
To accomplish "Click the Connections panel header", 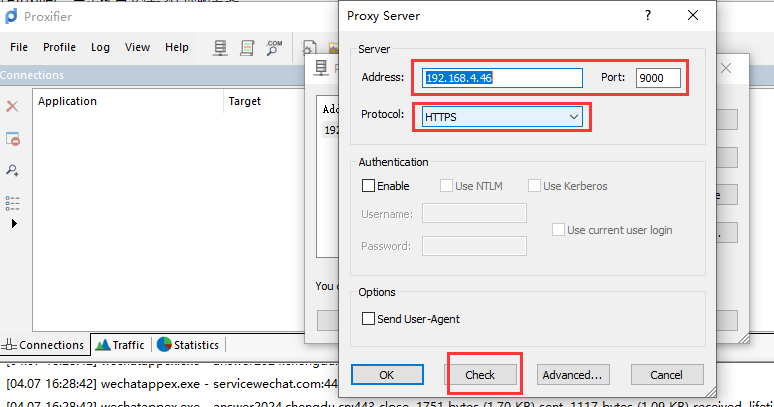I will coord(153,75).
